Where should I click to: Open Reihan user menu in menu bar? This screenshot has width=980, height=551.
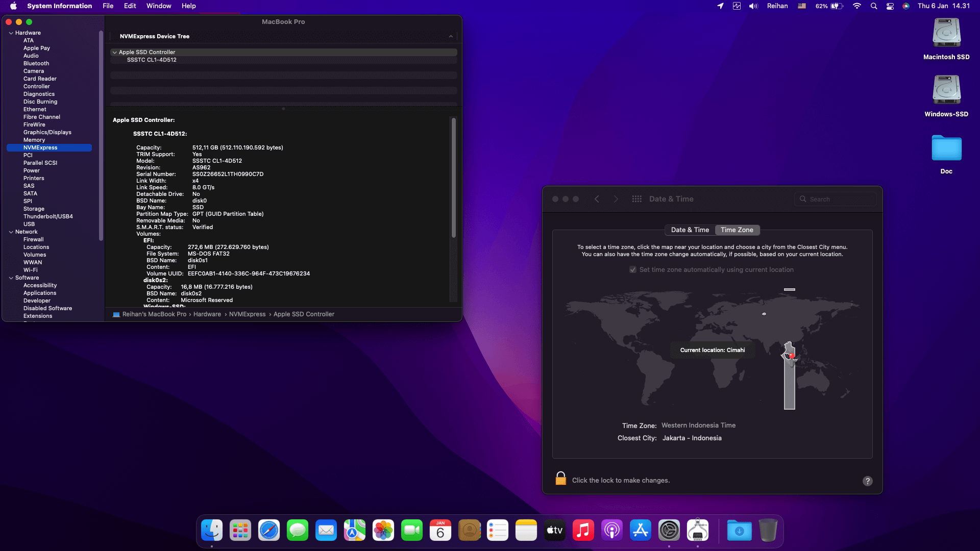point(777,6)
